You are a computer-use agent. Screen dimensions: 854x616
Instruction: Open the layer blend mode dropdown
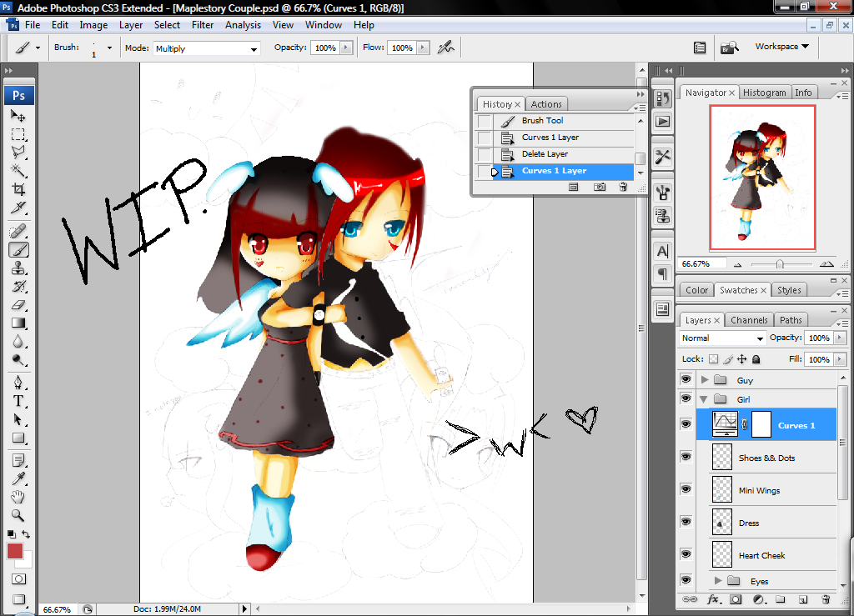722,338
